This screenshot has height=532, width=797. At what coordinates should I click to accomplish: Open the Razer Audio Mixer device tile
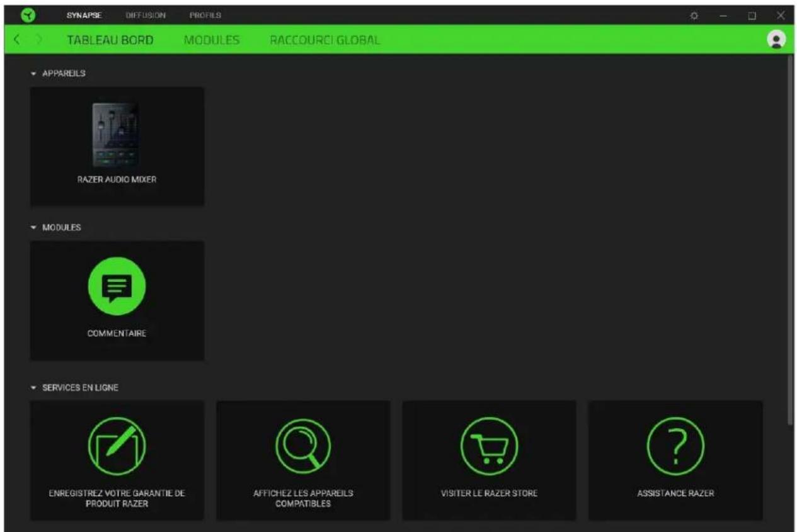117,146
